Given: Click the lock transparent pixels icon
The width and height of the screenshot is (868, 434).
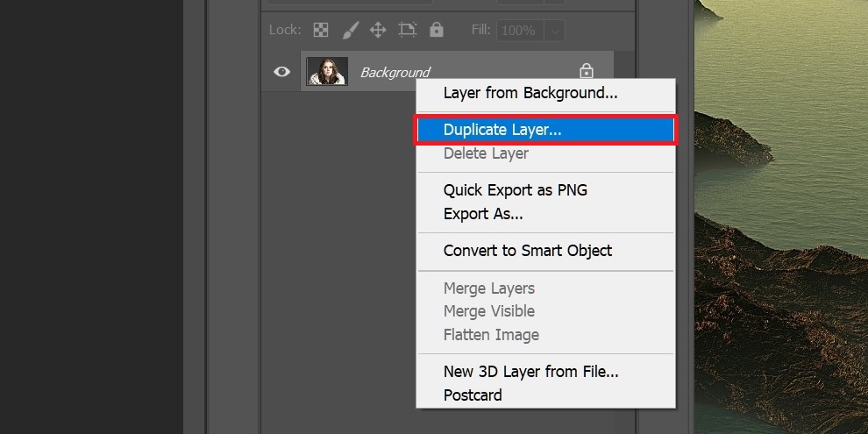Looking at the screenshot, I should tap(321, 30).
